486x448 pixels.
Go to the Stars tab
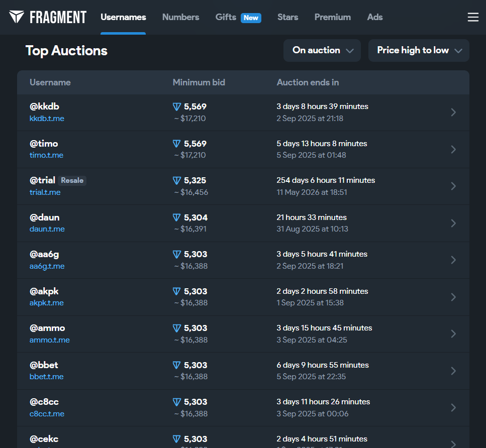pyautogui.click(x=287, y=17)
